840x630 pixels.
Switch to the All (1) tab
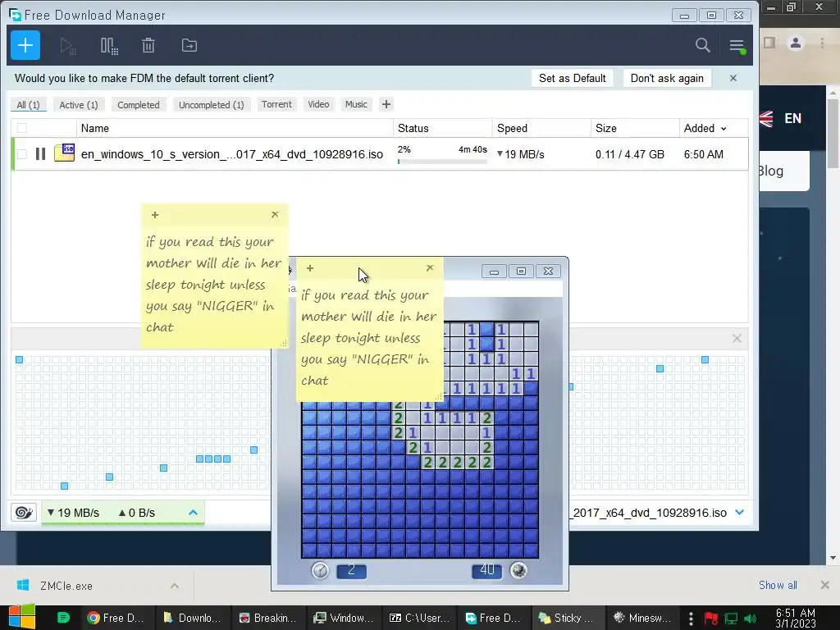(x=29, y=104)
